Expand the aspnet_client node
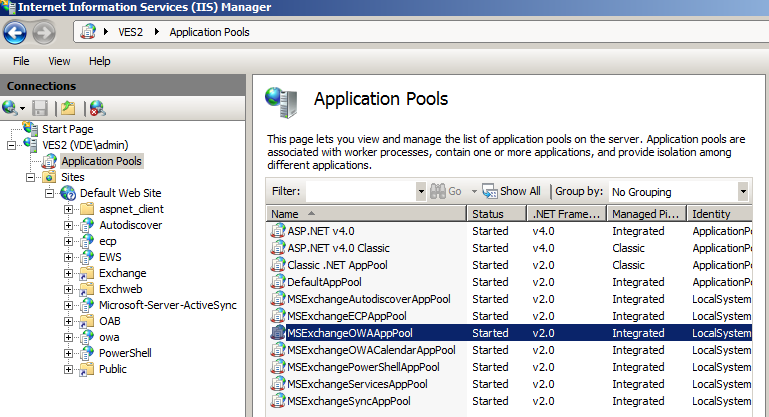769x417 pixels. [69, 209]
